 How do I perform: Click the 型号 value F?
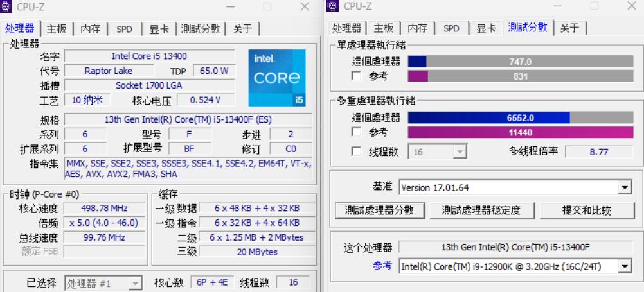(190, 134)
